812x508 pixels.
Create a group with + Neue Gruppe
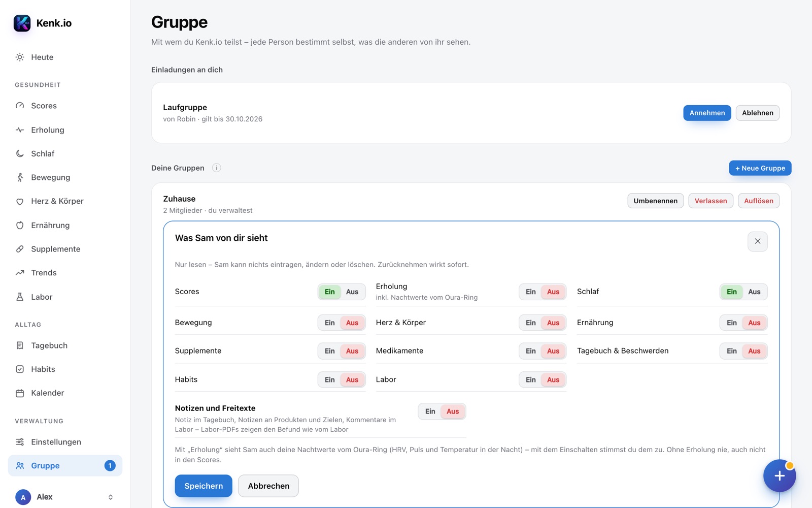[x=760, y=168]
